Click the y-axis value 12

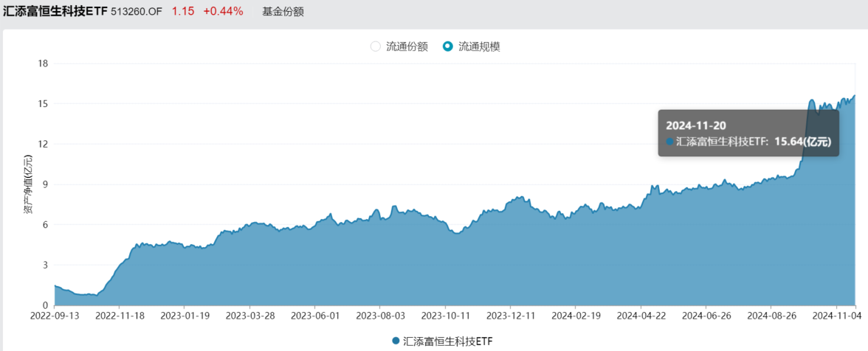tap(43, 145)
